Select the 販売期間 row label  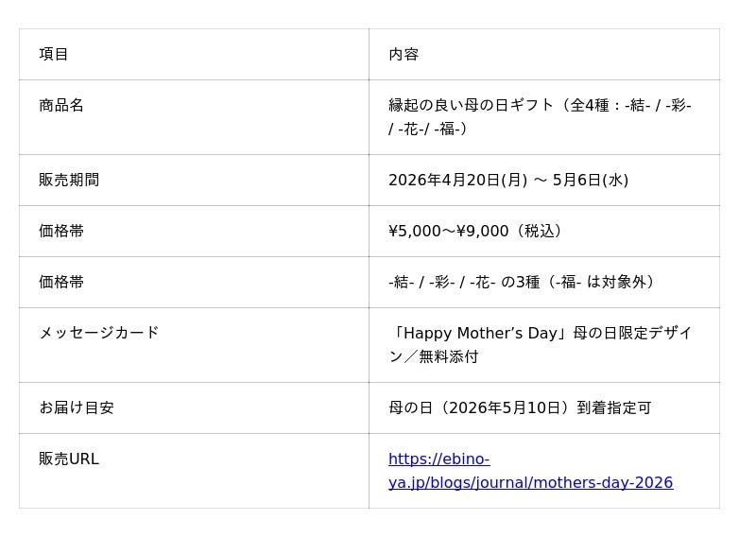coord(69,180)
